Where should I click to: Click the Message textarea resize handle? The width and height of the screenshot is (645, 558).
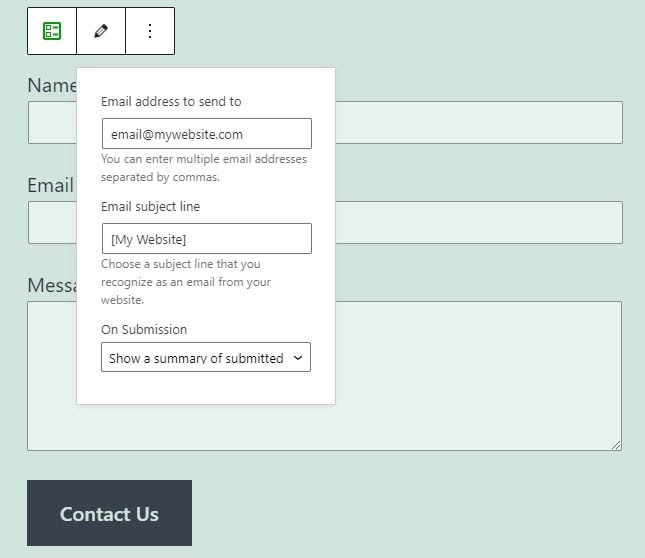[616, 445]
